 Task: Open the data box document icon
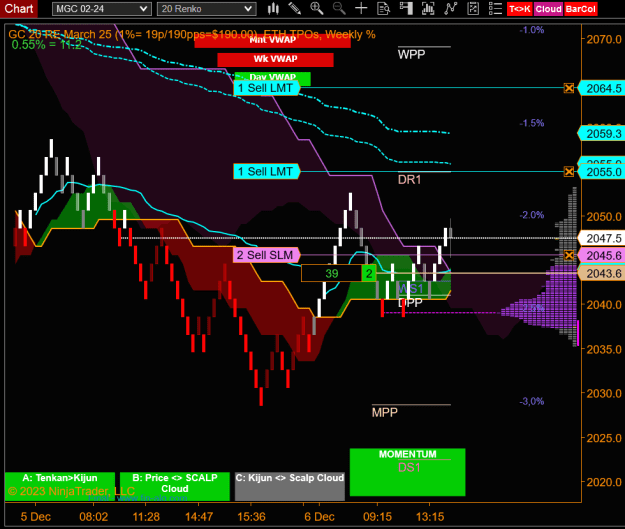(383, 8)
